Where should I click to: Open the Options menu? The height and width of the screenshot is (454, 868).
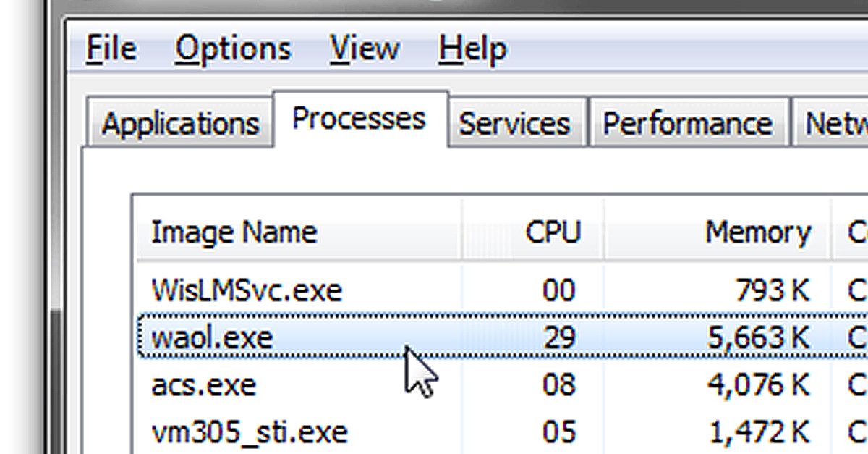[x=233, y=49]
